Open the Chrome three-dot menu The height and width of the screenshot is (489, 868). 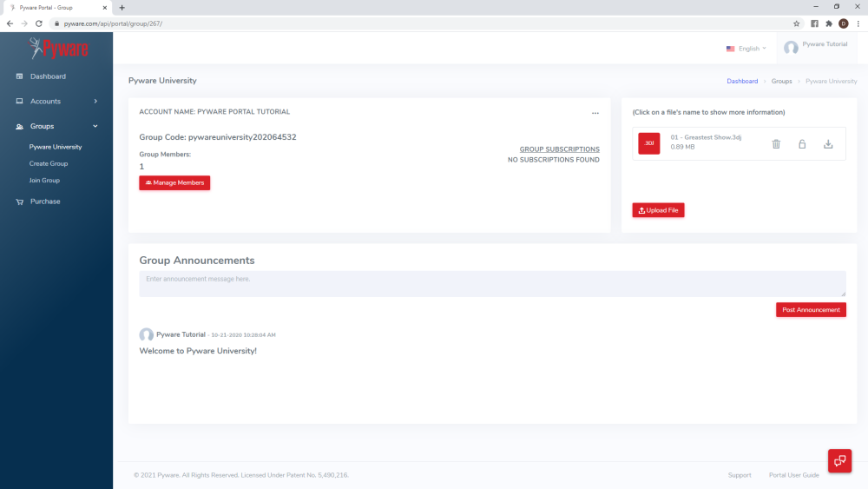click(x=858, y=23)
